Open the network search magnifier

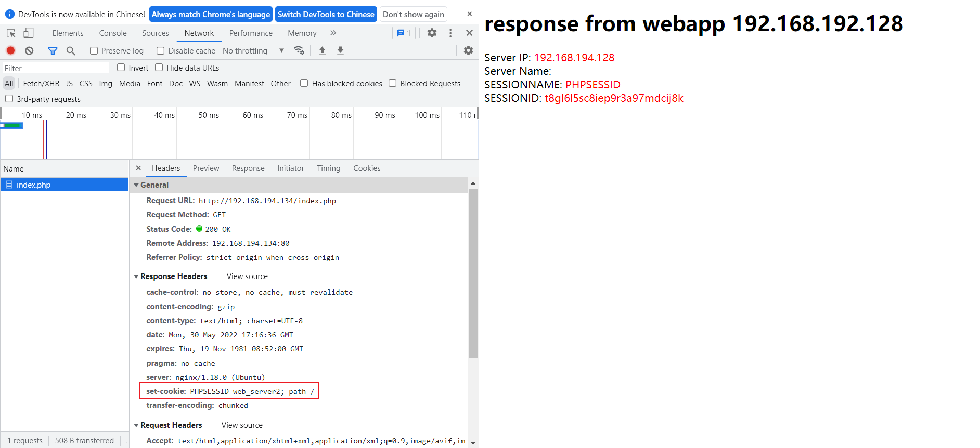[71, 50]
